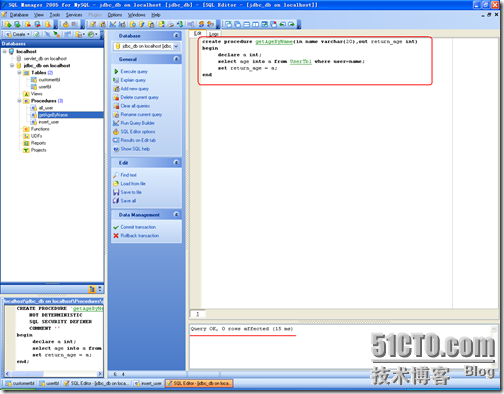Click the refresh icon beside Create button

point(37,34)
